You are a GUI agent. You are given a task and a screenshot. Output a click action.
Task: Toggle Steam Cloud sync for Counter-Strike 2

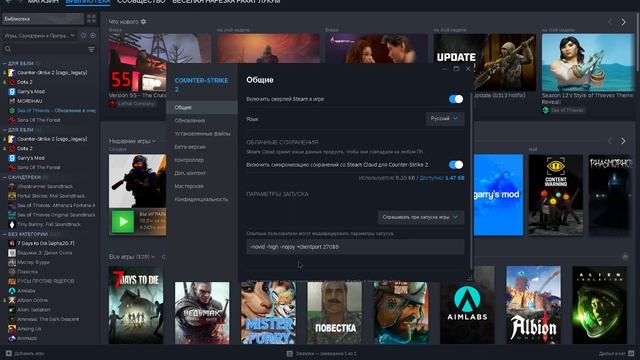coord(456,164)
